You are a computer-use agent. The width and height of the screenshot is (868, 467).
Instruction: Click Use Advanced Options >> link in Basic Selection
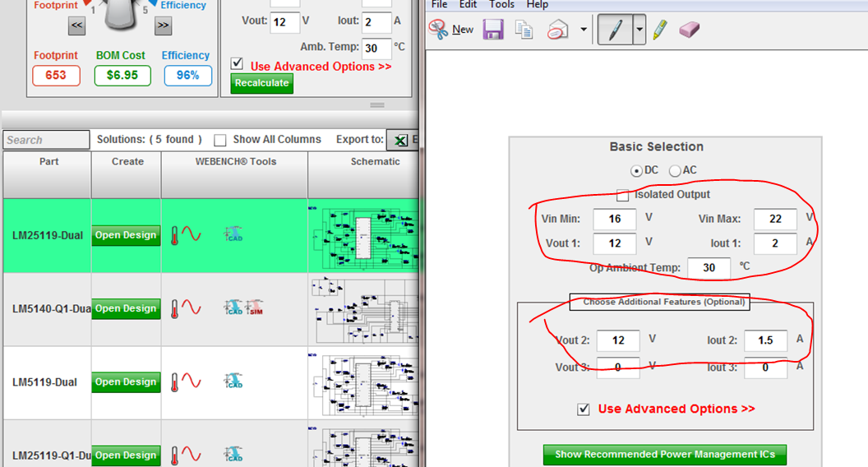pyautogui.click(x=676, y=409)
